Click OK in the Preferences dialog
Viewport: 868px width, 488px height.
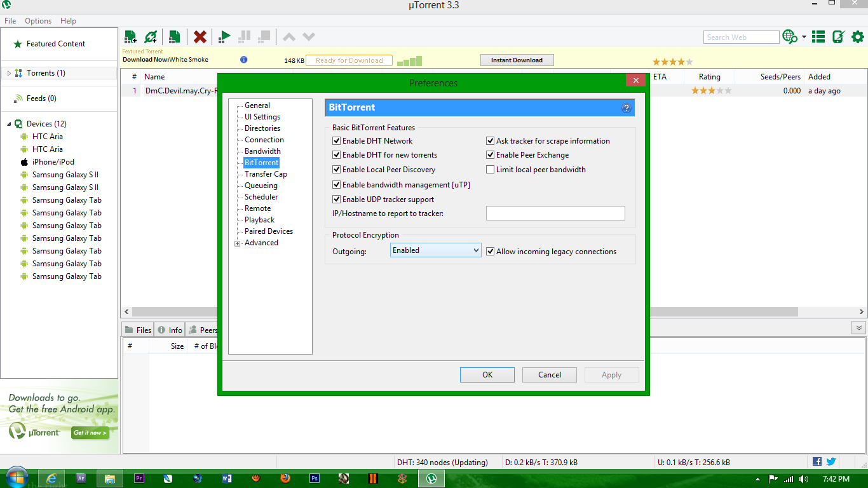click(x=487, y=375)
